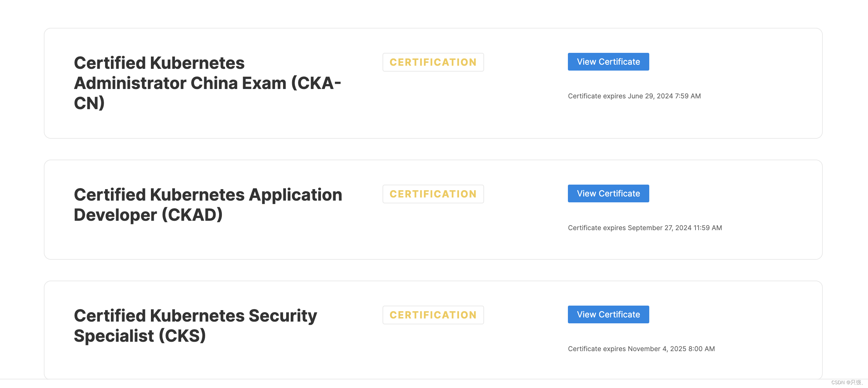
Task: Click the November 4, 2025 expiry text
Action: (x=641, y=348)
